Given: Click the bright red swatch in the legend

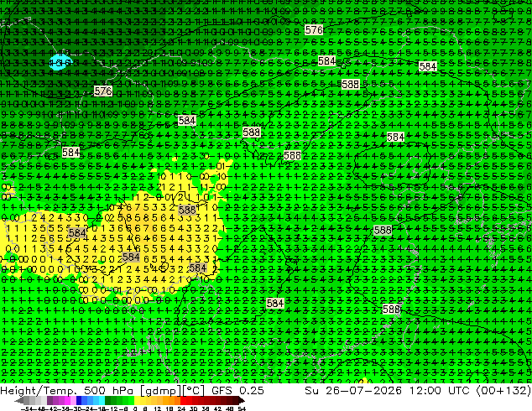Looking at the screenshot, I should pos(183,400).
